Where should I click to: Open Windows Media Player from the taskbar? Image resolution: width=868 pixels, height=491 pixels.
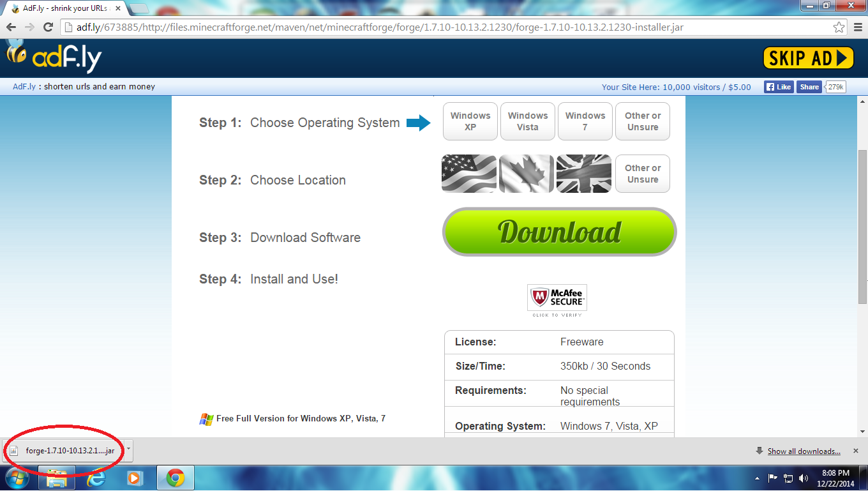tap(134, 478)
